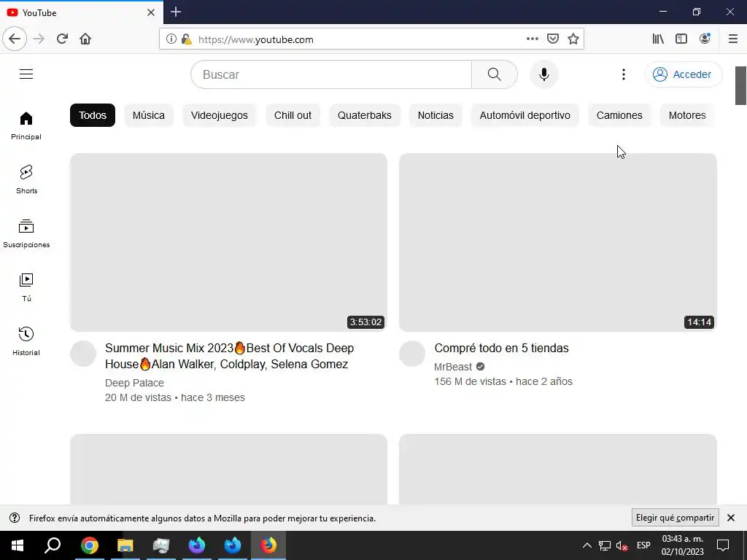Open the Firefox account icon
The width and height of the screenshot is (747, 560).
705,39
